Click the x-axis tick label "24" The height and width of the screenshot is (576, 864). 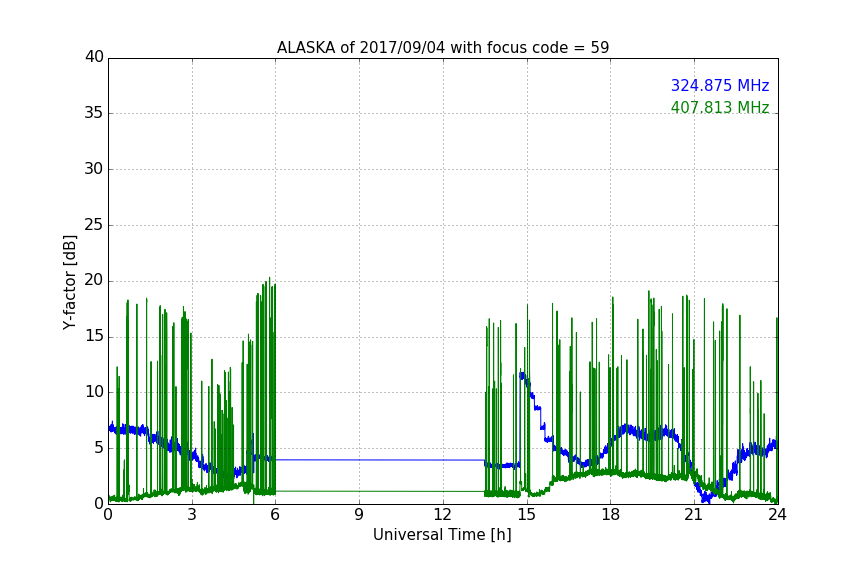(x=777, y=515)
